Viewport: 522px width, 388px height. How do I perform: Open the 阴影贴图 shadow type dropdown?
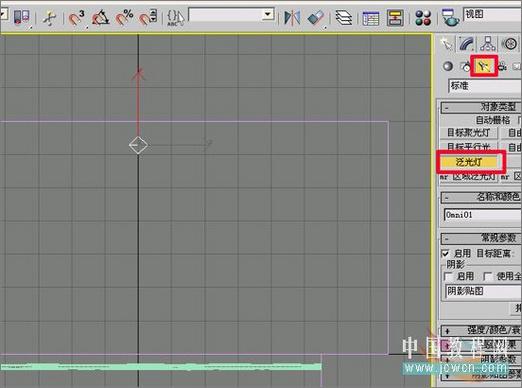coord(483,291)
